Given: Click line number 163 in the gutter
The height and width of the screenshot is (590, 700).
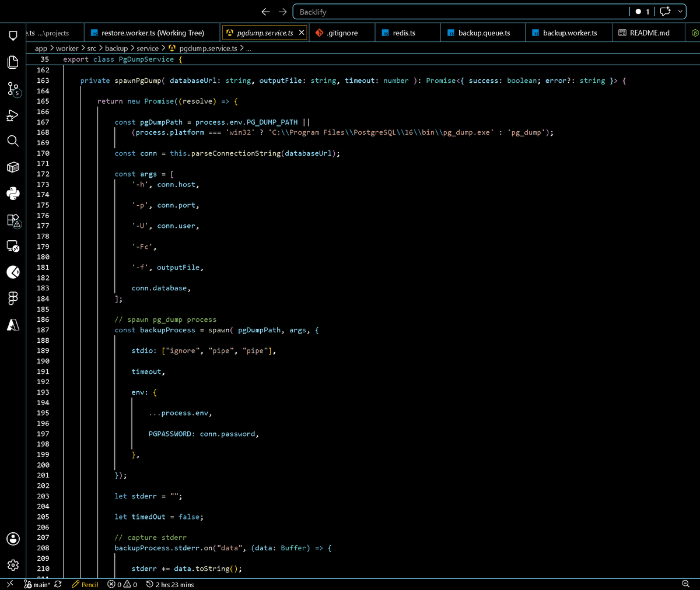Looking at the screenshot, I should point(43,80).
